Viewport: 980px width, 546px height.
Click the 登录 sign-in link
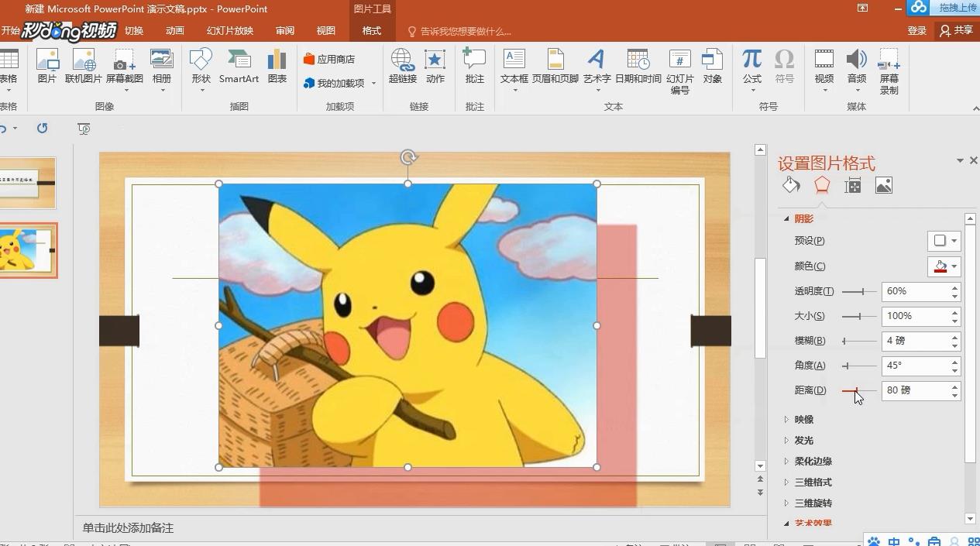pos(917,31)
